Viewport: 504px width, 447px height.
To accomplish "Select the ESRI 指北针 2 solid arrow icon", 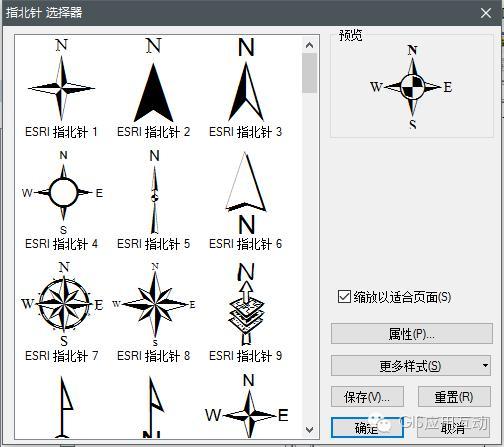I will [153, 80].
